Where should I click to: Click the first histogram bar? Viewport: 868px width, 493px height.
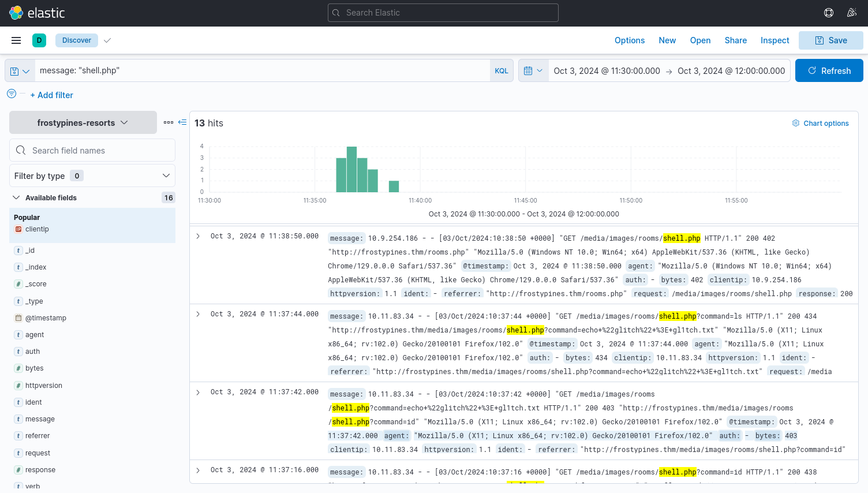341,175
